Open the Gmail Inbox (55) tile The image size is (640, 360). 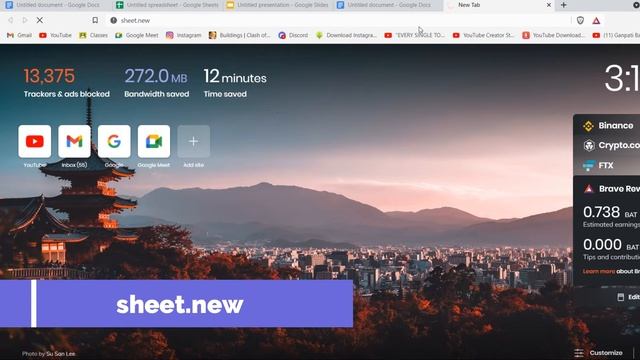[74, 141]
